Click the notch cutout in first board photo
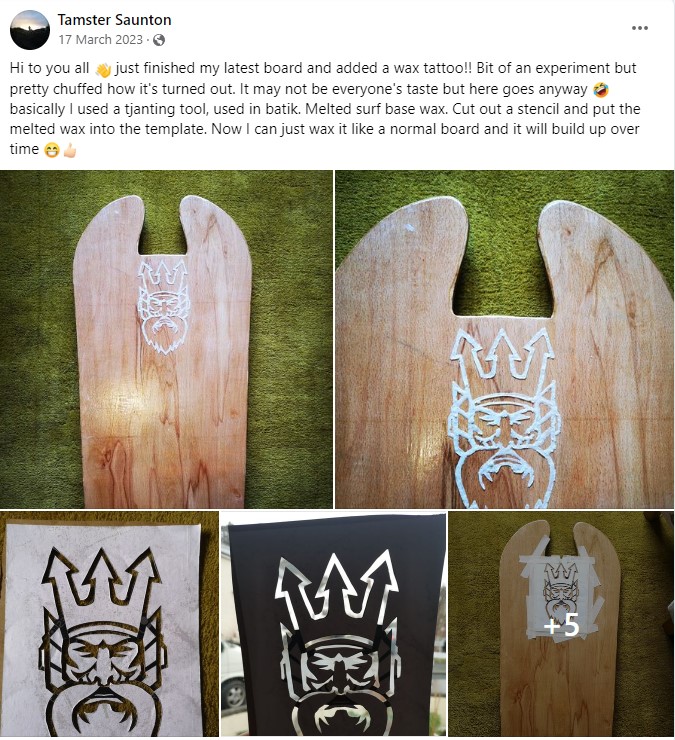The image size is (675, 740). tap(162, 228)
